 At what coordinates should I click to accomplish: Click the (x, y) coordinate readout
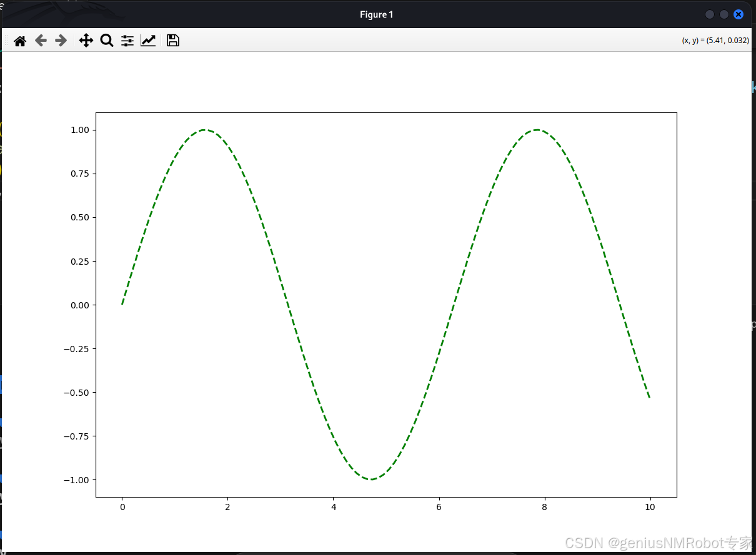click(x=715, y=41)
